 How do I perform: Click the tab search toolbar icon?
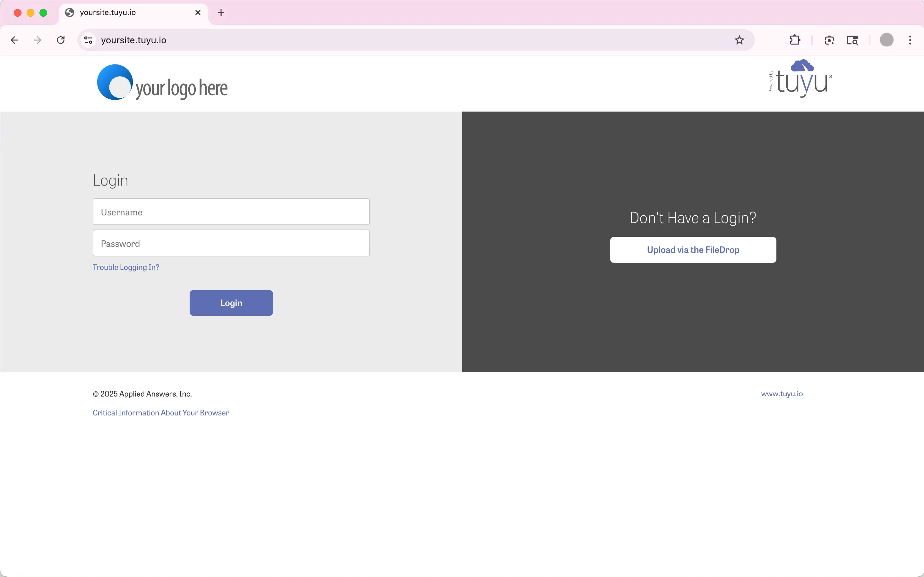point(852,40)
